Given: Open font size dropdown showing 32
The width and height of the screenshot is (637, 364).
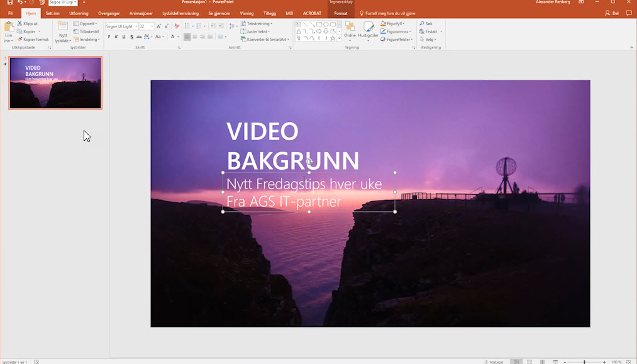Looking at the screenshot, I should point(152,26).
